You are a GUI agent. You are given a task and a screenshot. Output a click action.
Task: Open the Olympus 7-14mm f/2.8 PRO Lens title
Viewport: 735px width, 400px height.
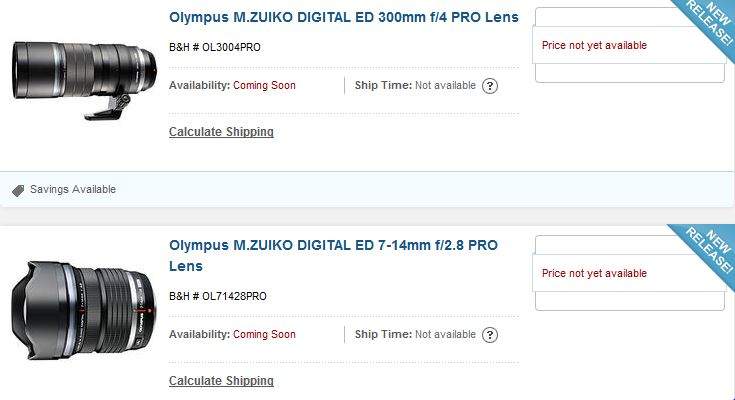[x=333, y=256]
